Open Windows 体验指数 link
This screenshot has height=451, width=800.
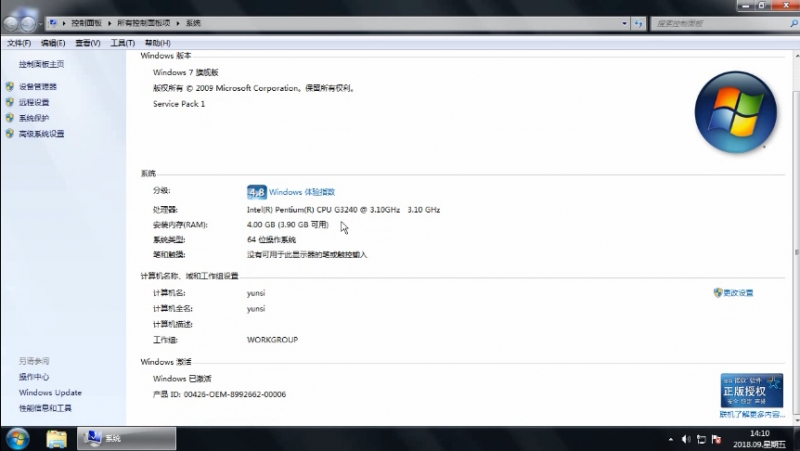(x=302, y=192)
